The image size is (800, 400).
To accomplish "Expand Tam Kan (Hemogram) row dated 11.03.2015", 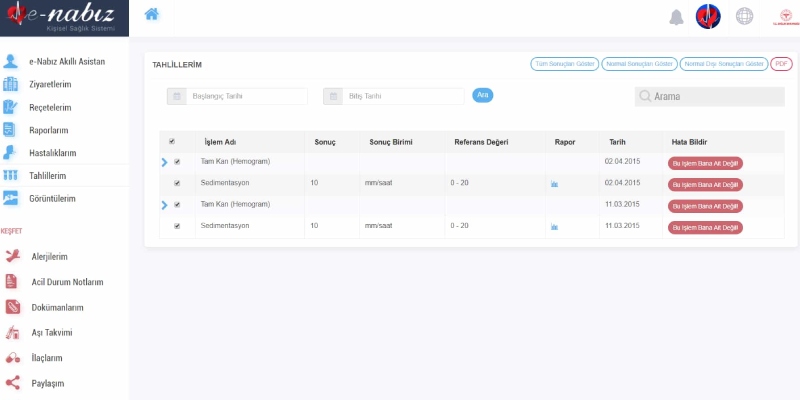I will pos(164,205).
